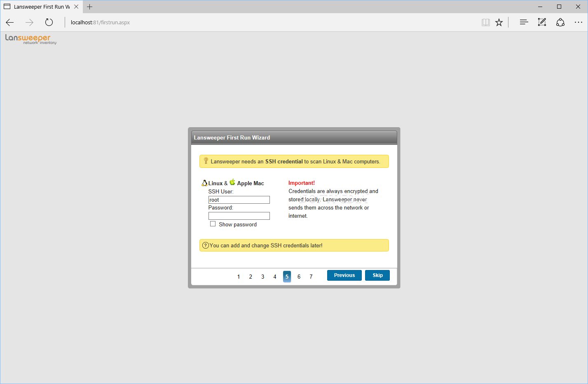Click the key icon in SSH notice
The width and height of the screenshot is (588, 384).
tap(206, 161)
